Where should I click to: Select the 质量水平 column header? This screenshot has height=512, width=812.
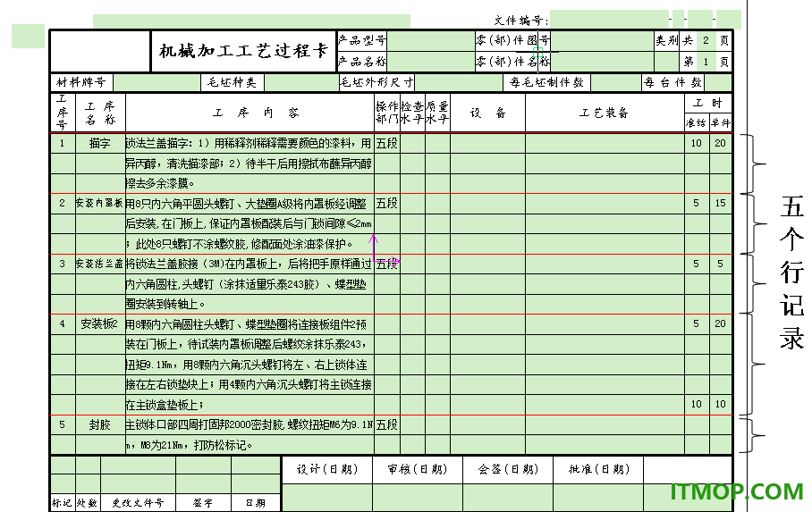[x=437, y=113]
